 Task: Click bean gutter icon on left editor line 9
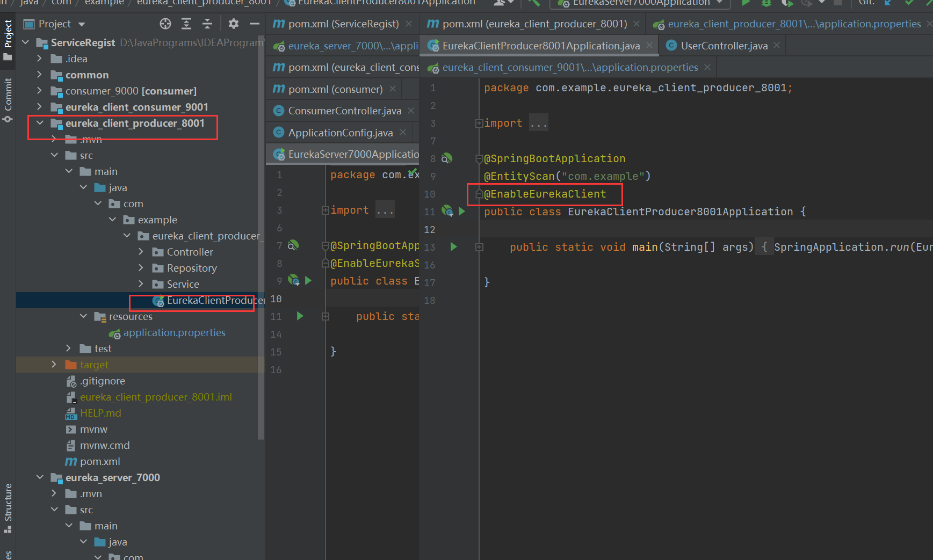(x=293, y=280)
